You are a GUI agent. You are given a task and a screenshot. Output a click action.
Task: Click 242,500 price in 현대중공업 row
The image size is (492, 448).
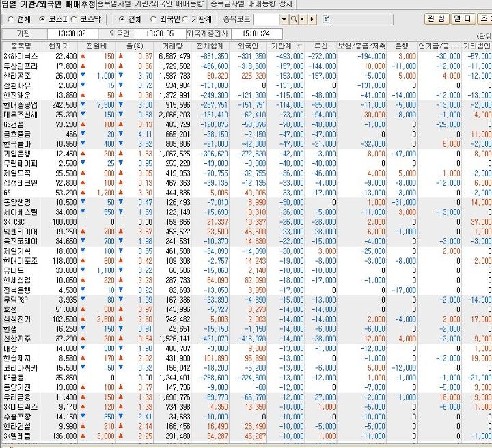[x=64, y=105]
